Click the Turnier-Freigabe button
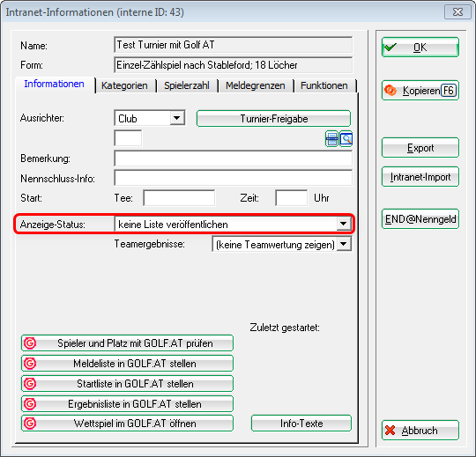The image size is (476, 457). [273, 119]
